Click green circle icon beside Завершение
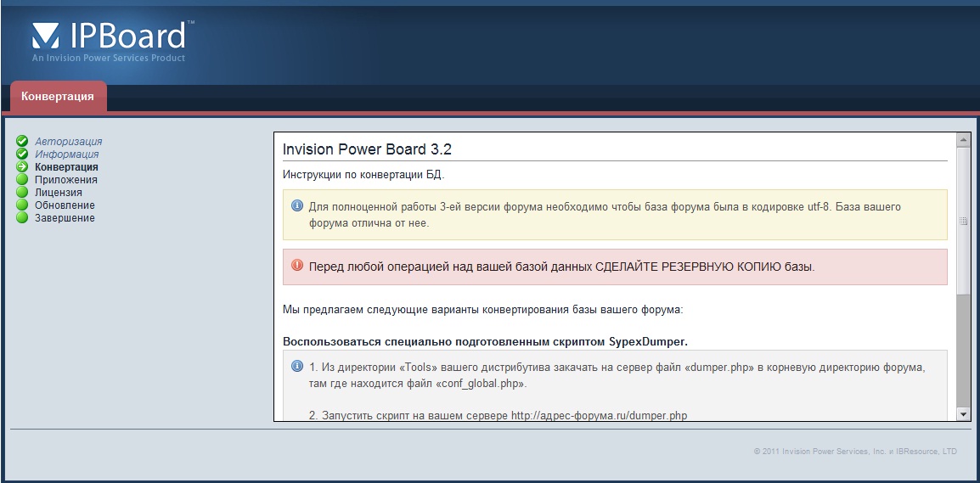 pyautogui.click(x=22, y=217)
